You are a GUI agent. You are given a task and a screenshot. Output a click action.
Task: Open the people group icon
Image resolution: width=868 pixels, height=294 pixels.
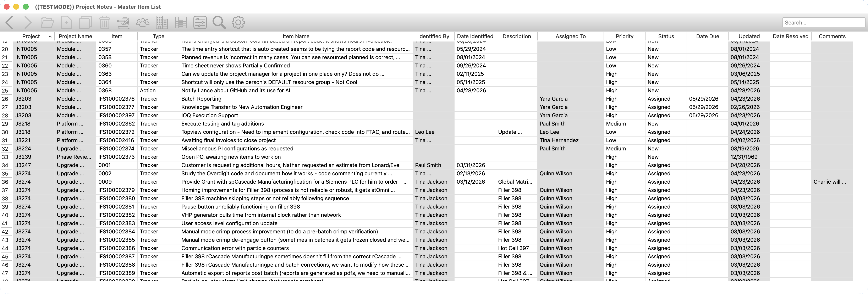coord(143,23)
